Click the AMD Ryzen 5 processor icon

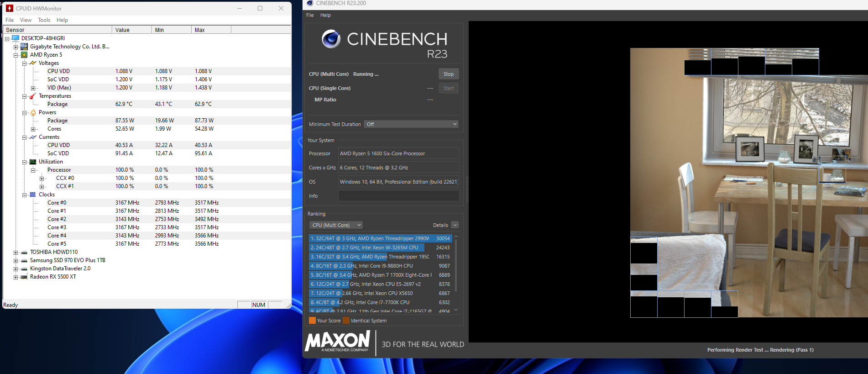click(24, 55)
